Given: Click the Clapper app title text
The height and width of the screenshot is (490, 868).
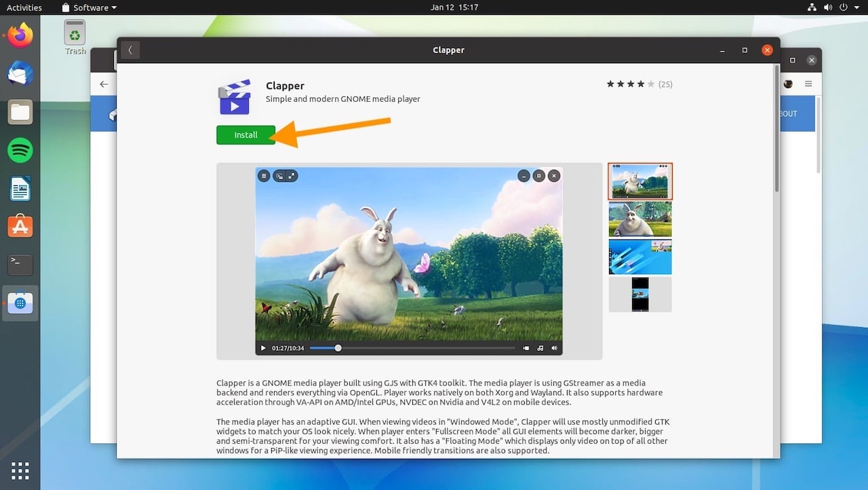Looking at the screenshot, I should [285, 86].
